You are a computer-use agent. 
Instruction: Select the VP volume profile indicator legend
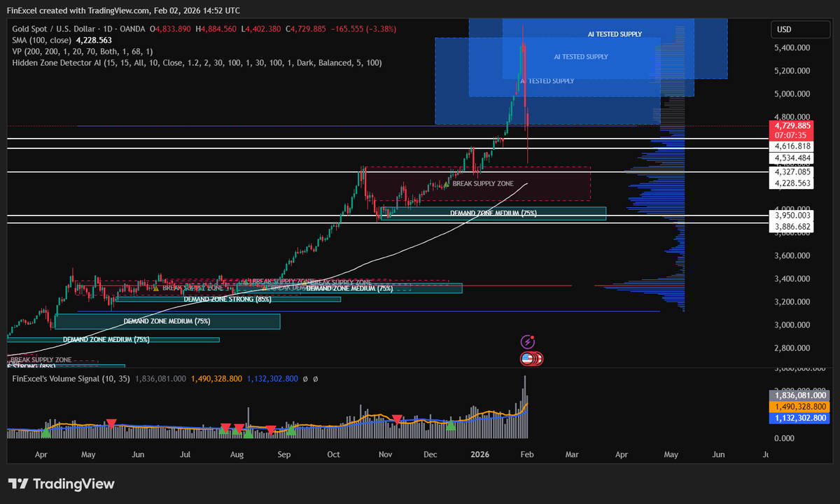[x=83, y=51]
